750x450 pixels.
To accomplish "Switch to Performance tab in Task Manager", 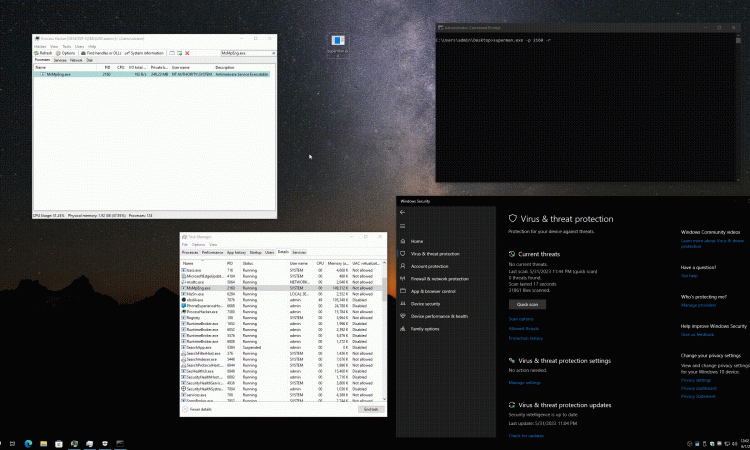I will point(212,252).
